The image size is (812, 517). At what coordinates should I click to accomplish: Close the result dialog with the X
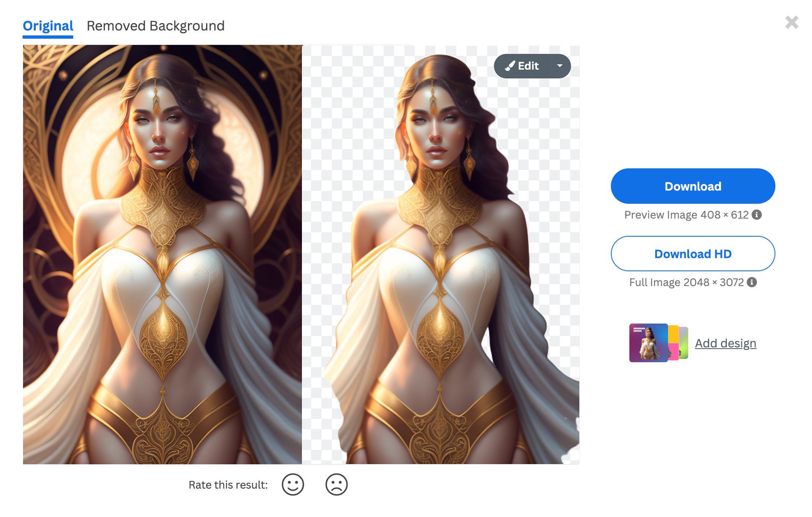[791, 22]
